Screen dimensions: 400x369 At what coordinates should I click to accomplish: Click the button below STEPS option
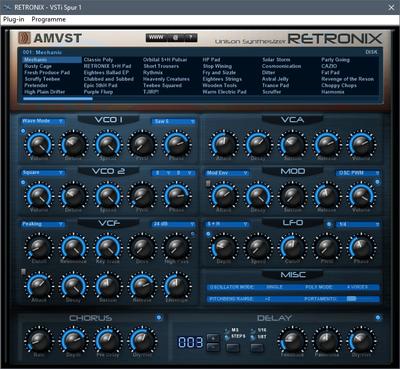(233, 348)
